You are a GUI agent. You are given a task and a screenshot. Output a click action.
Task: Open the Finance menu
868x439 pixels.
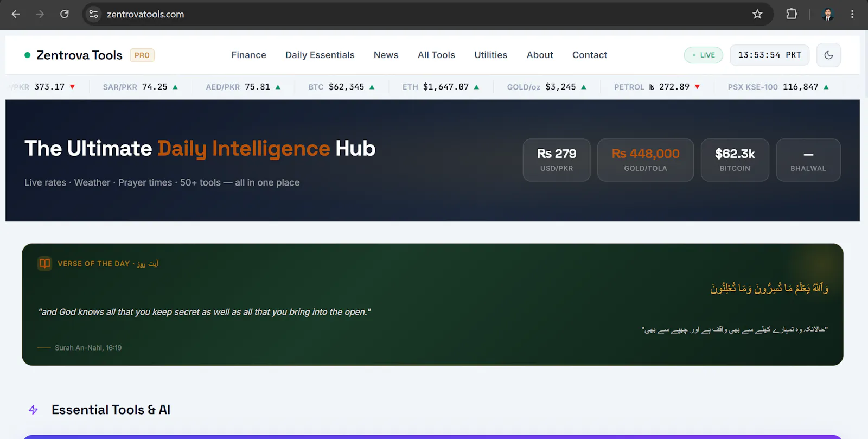(x=248, y=55)
